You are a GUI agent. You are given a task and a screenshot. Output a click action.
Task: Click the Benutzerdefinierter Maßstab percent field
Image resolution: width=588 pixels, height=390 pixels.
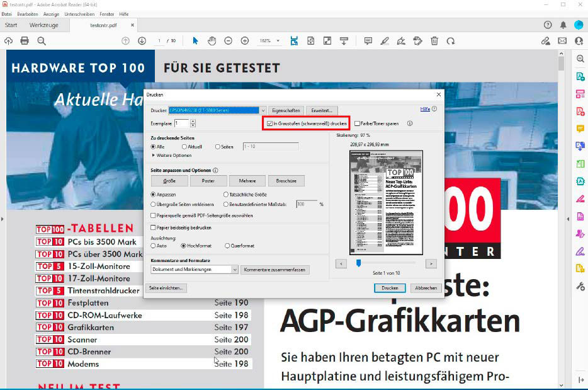307,204
